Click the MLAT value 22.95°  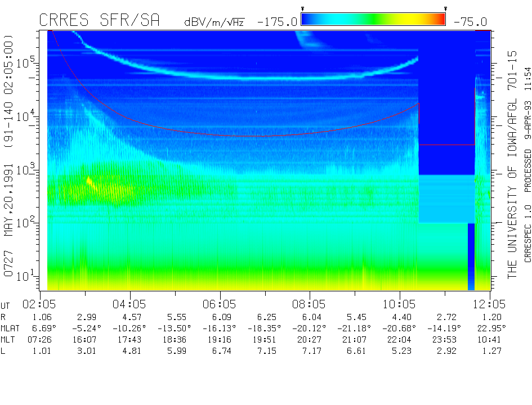pos(491,328)
